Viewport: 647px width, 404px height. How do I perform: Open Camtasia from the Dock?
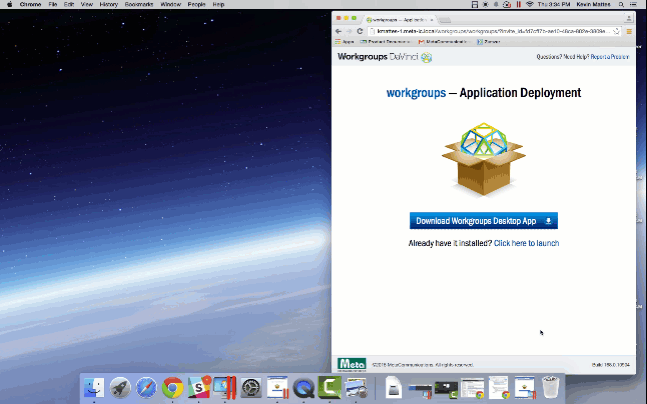[x=330, y=387]
